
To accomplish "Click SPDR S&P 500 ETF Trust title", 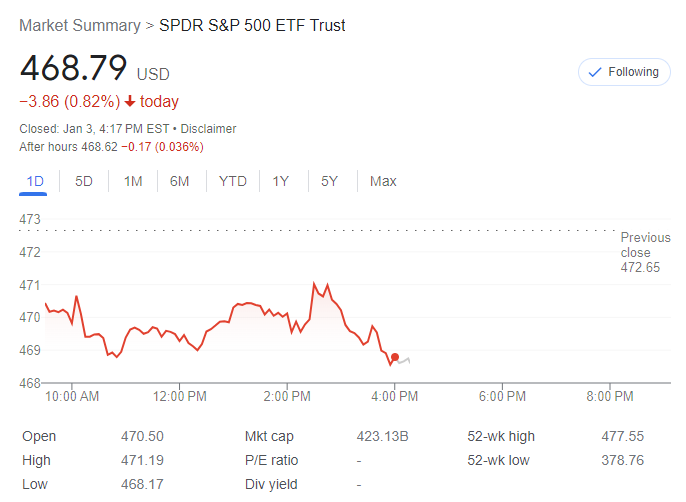I will pyautogui.click(x=253, y=25).
